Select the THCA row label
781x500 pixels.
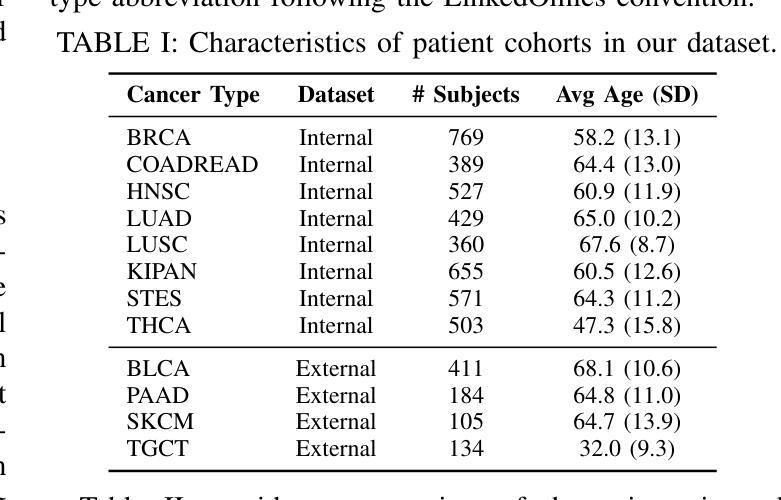click(159, 326)
